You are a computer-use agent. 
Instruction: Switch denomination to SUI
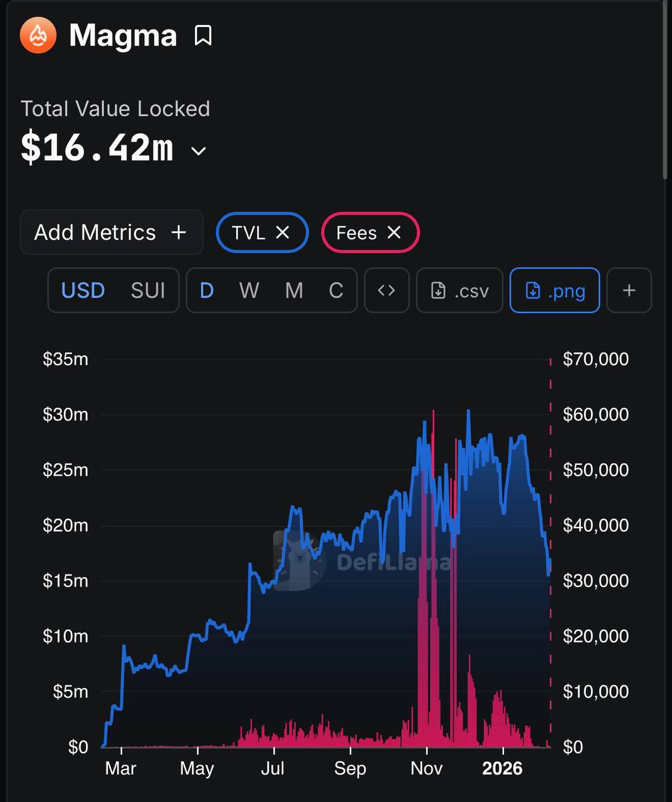148,290
